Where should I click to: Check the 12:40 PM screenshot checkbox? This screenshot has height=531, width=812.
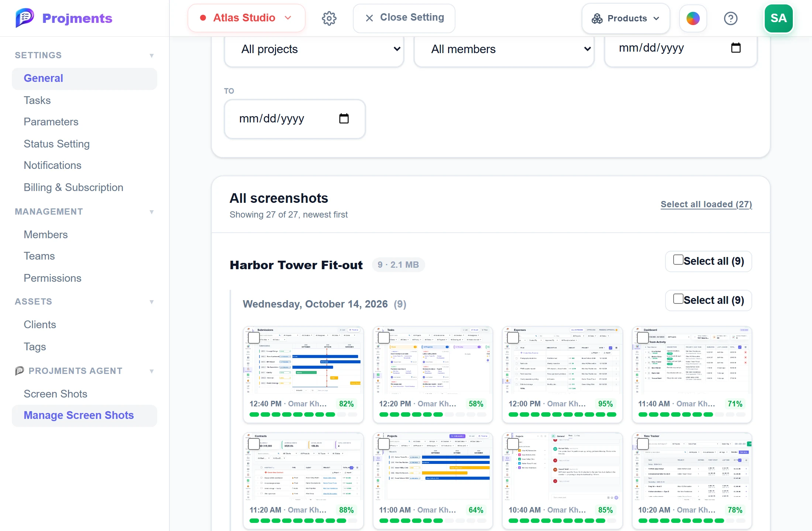(x=254, y=337)
